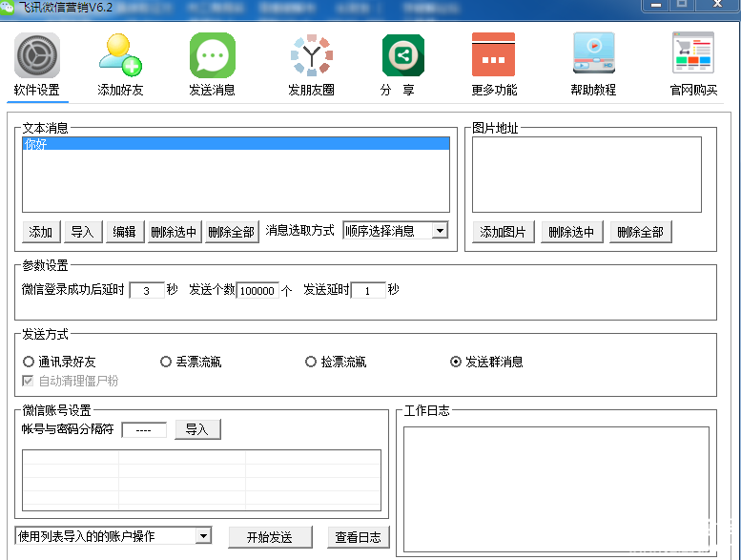Open the 使用列表导入的账户操作 dropdown
Viewport: 741px width, 560px height.
pyautogui.click(x=202, y=537)
